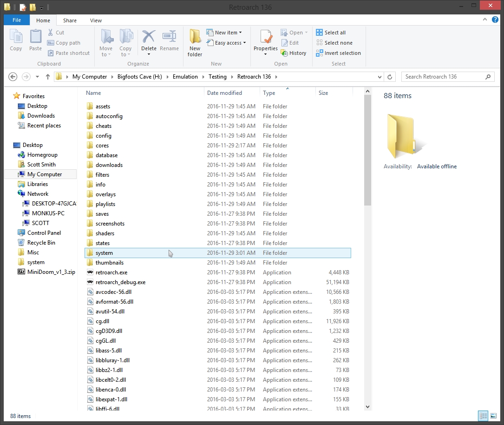Image resolution: width=504 pixels, height=425 pixels.
Task: Click Select all in ribbon
Action: [331, 33]
